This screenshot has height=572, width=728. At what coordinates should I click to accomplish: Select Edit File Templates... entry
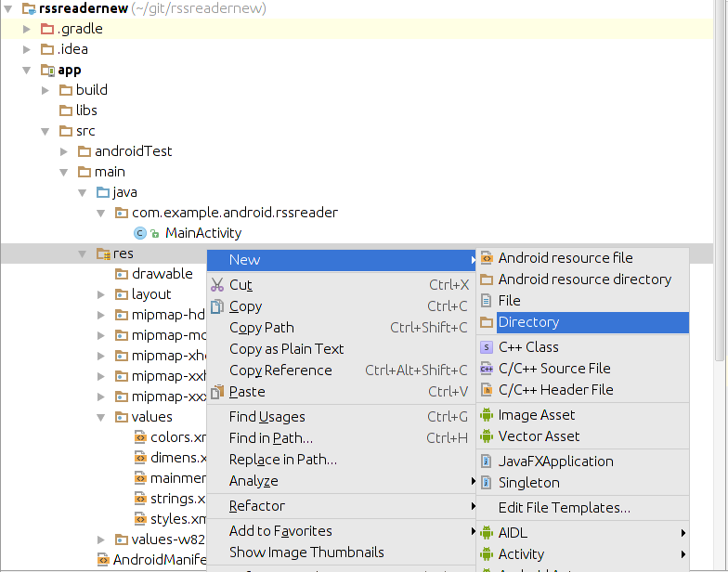click(x=583, y=508)
